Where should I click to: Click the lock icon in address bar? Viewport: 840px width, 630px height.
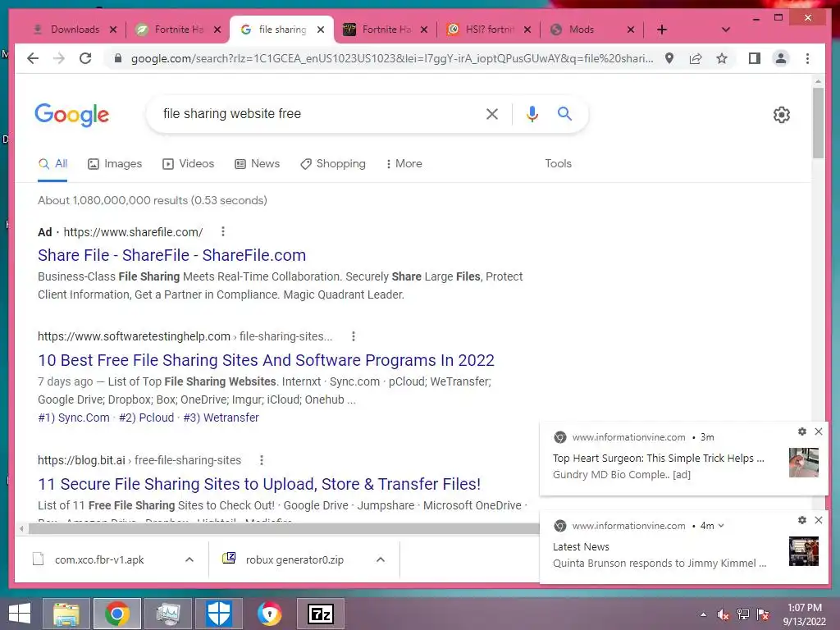click(x=118, y=58)
